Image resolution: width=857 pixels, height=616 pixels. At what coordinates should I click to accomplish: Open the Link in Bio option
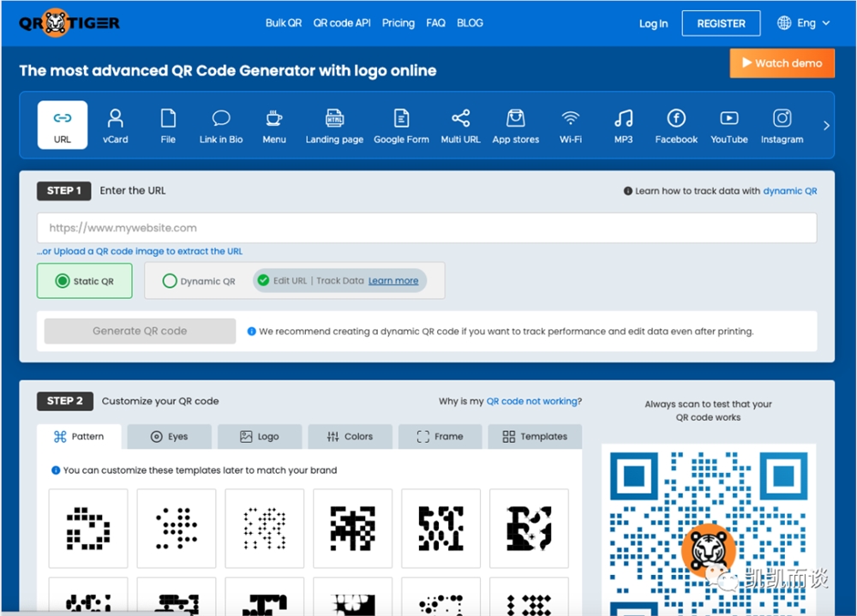tap(221, 126)
